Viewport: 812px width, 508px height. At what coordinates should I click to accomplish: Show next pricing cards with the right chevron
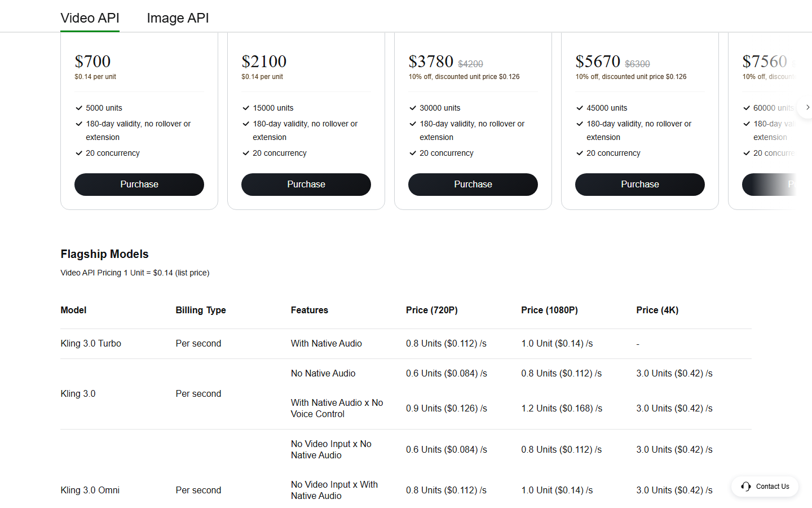coord(807,107)
